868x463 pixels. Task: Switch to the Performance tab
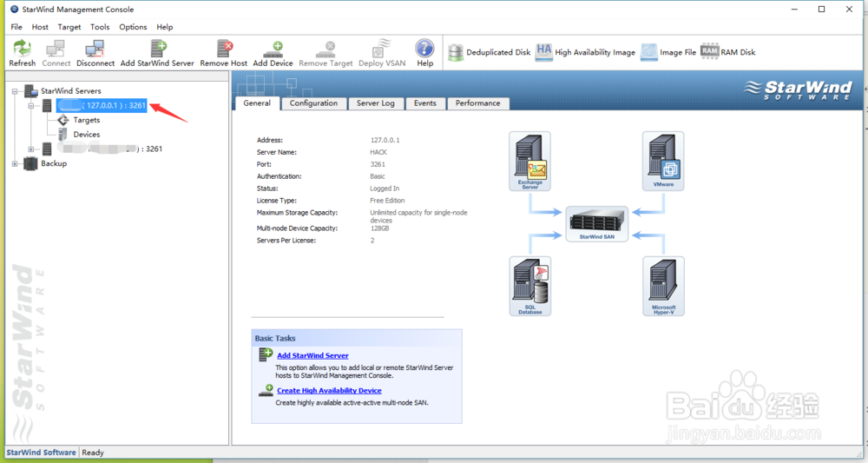coord(477,103)
